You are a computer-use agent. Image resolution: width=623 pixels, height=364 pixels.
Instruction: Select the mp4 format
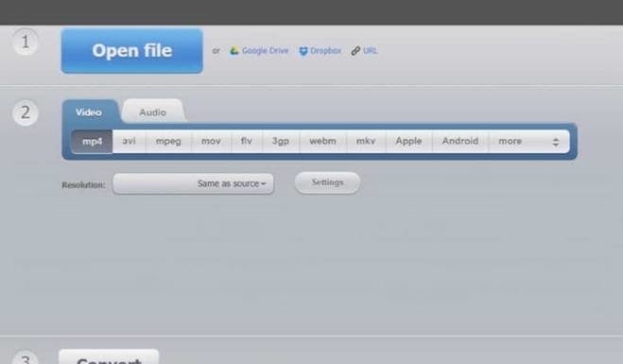(93, 142)
